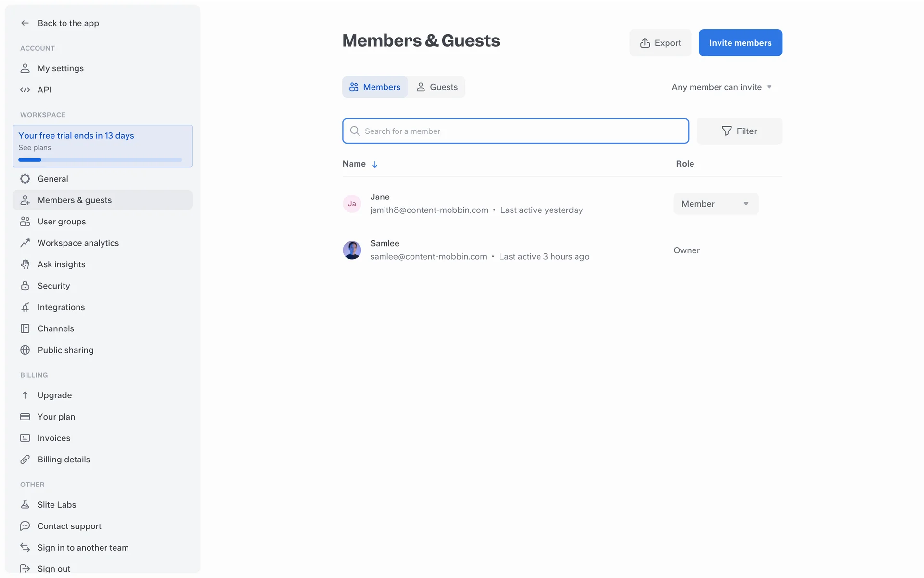Click the Integrations plug icon

(x=25, y=307)
